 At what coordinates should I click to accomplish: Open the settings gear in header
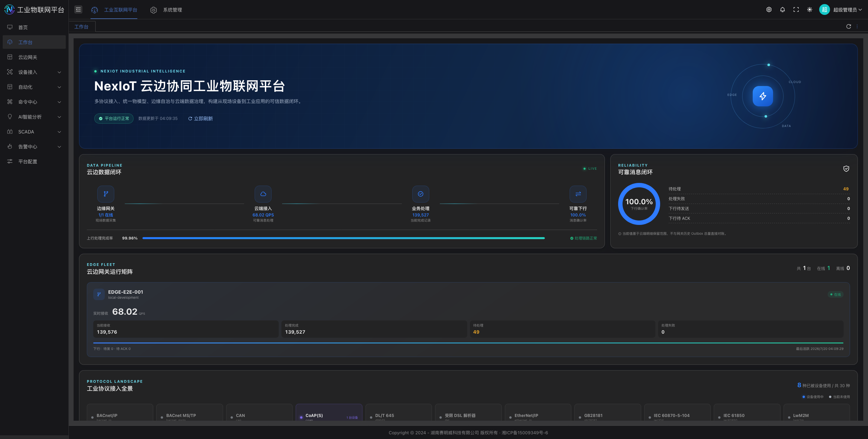click(x=769, y=9)
